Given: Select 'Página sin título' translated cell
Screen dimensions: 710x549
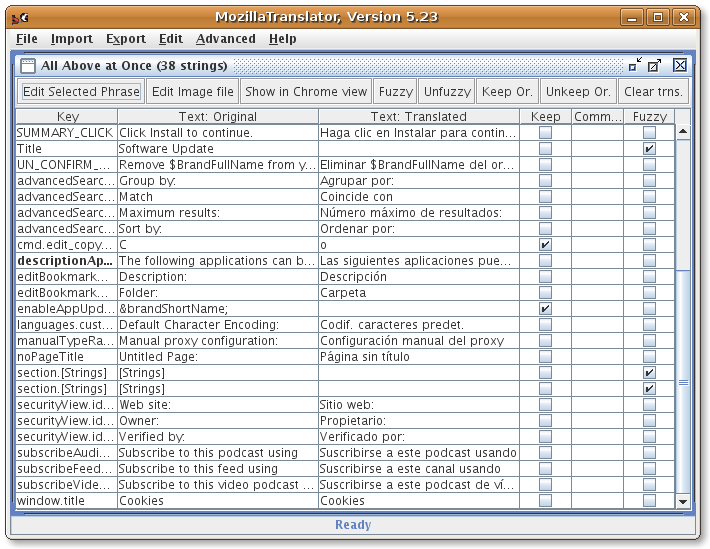Looking at the screenshot, I should [x=419, y=356].
